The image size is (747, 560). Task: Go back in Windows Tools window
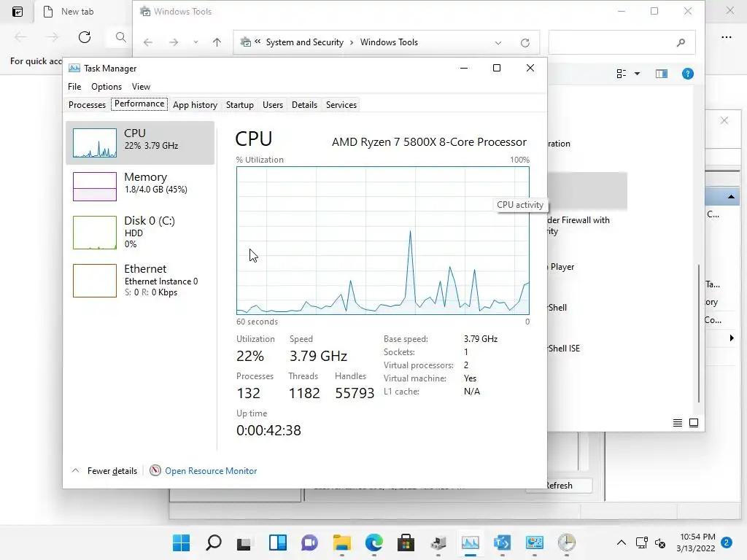(x=147, y=42)
